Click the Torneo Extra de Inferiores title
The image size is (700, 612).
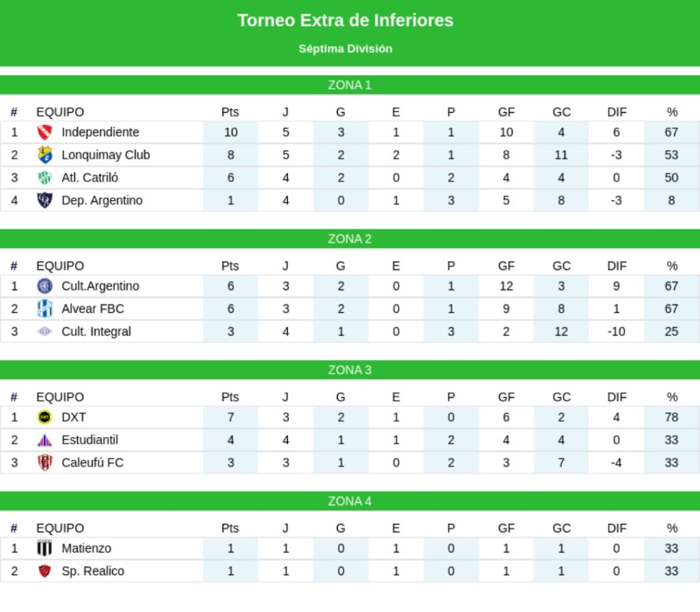pos(345,20)
